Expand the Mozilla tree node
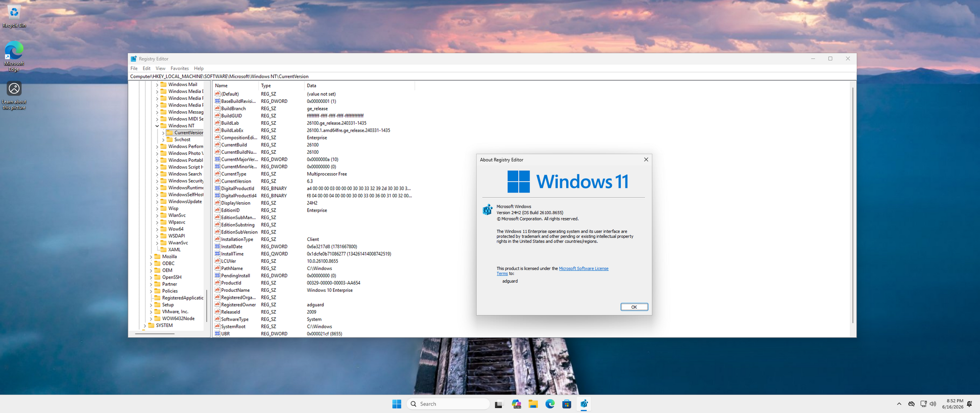980x413 pixels. point(151,257)
